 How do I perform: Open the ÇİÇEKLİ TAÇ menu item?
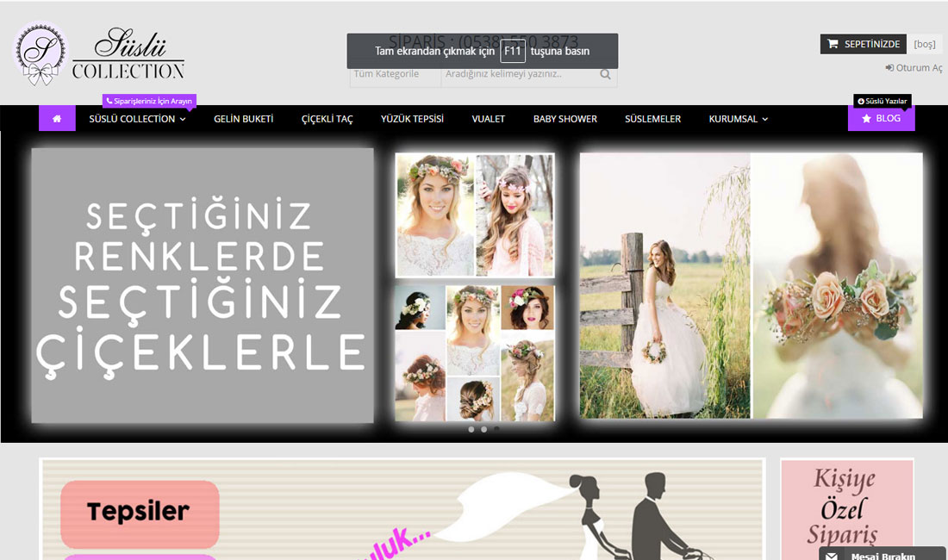pyautogui.click(x=327, y=119)
